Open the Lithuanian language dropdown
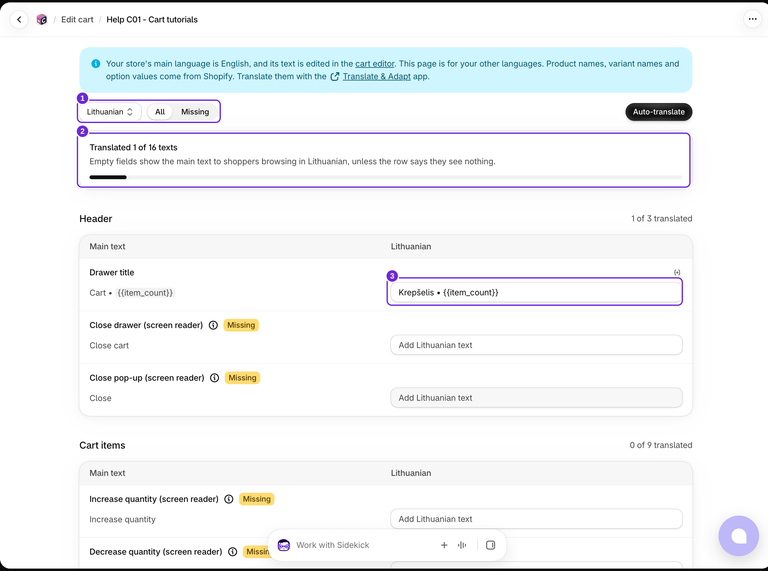This screenshot has height=571, width=768. click(110, 112)
